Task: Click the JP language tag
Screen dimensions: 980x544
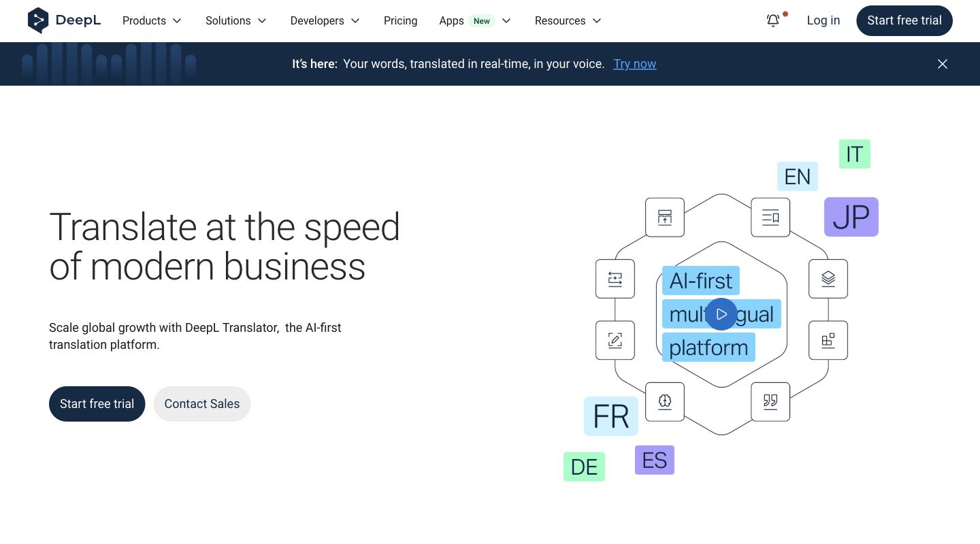Action: pos(851,217)
